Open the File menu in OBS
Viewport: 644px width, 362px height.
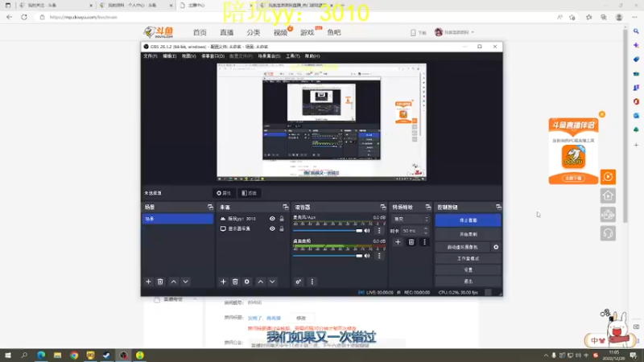point(151,56)
